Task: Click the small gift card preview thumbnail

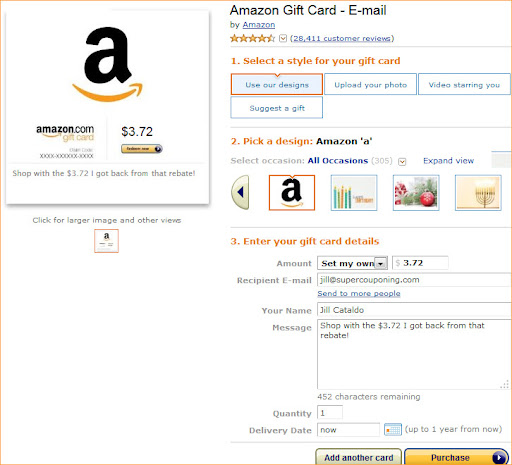Action: coord(106,241)
